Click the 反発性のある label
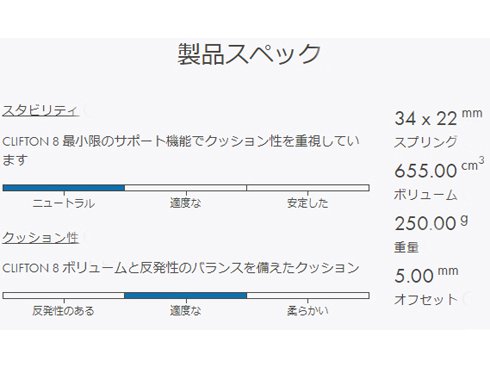This screenshot has height=368, width=490. [x=63, y=311]
